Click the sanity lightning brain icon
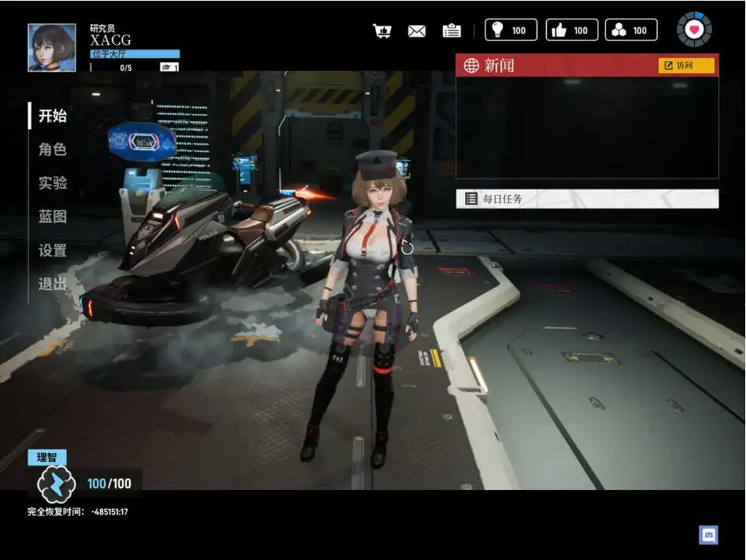 [x=57, y=484]
